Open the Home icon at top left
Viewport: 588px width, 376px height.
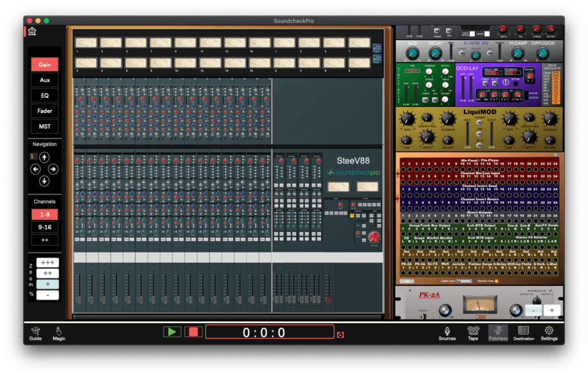click(x=32, y=31)
